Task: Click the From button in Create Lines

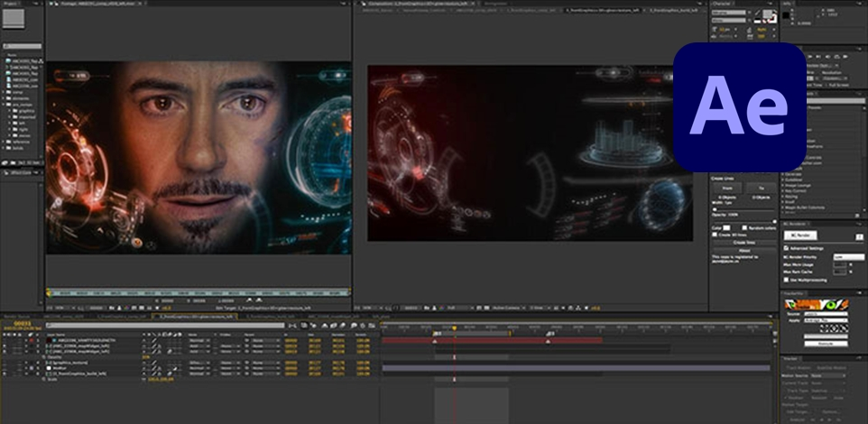Action: (x=726, y=188)
